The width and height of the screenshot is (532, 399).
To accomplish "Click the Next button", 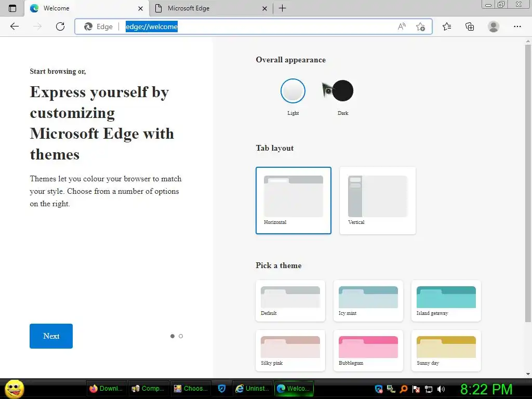I will 51,336.
